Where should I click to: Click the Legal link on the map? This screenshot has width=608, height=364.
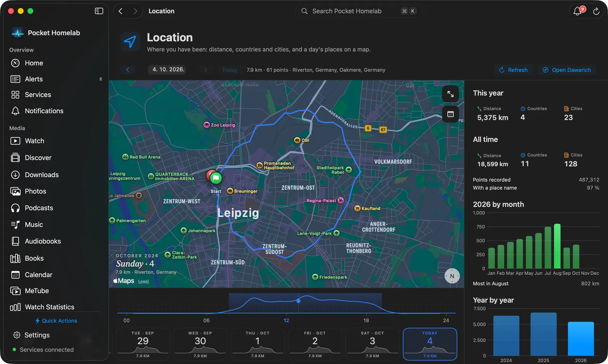click(143, 281)
